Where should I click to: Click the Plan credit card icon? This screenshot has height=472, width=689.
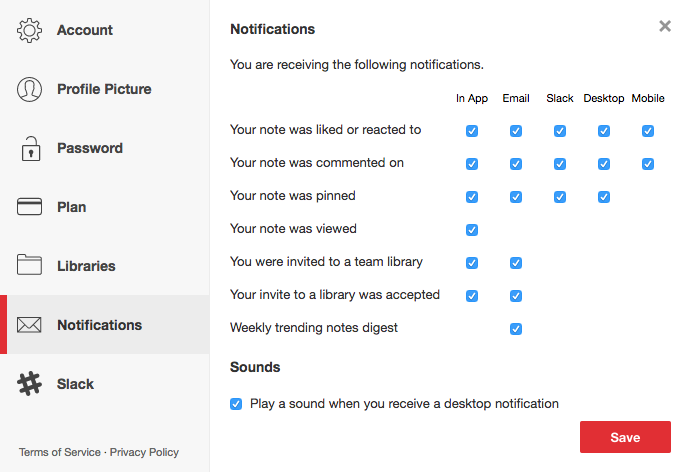tap(30, 207)
